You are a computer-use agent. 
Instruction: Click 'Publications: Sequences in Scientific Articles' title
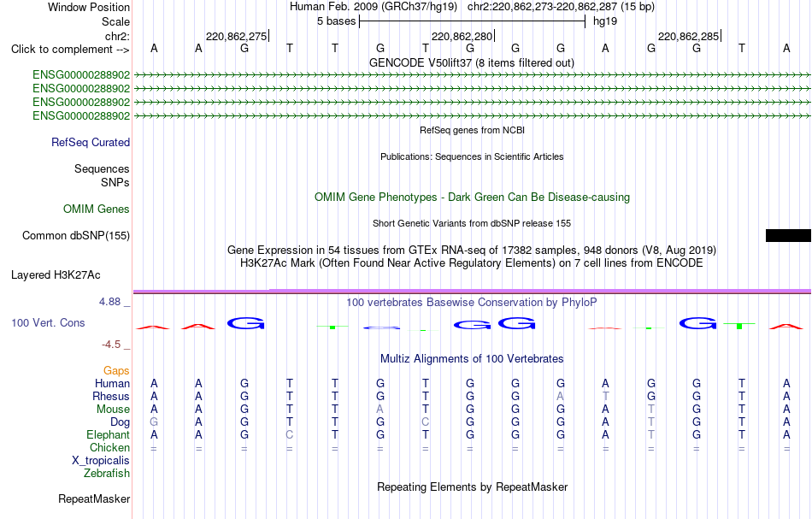click(472, 156)
